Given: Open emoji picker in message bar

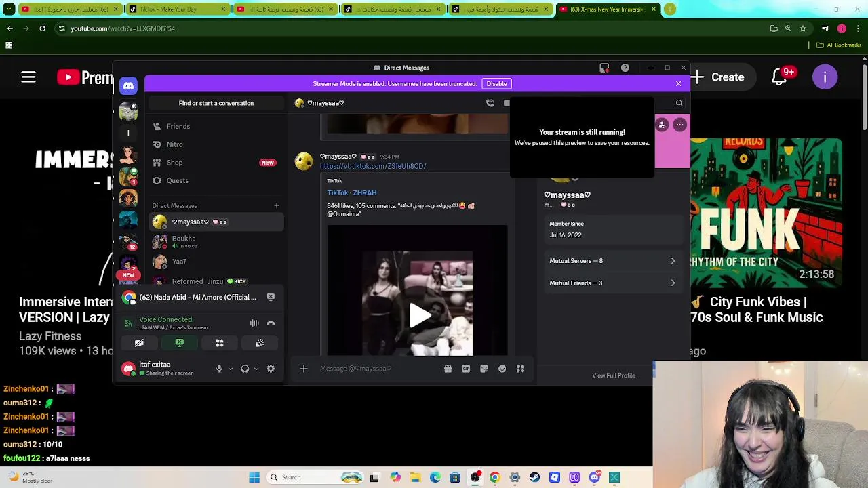Looking at the screenshot, I should (x=502, y=369).
